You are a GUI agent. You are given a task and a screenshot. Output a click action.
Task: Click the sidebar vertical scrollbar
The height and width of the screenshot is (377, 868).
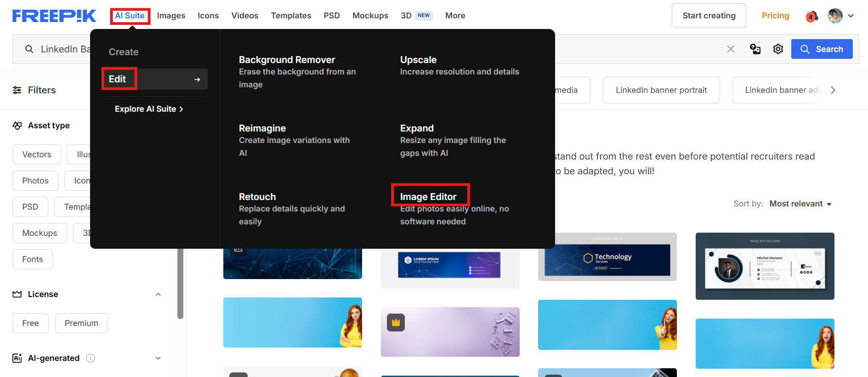pos(180,283)
